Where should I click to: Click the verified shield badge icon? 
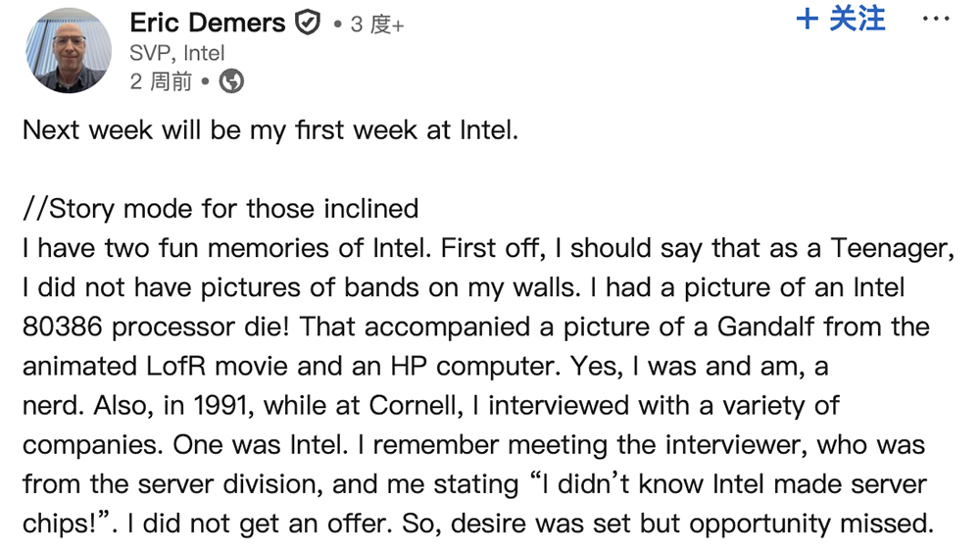[x=308, y=24]
